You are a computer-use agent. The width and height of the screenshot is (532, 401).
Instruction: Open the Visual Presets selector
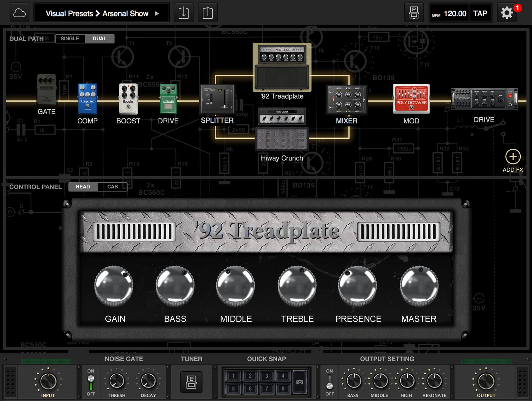click(x=69, y=13)
